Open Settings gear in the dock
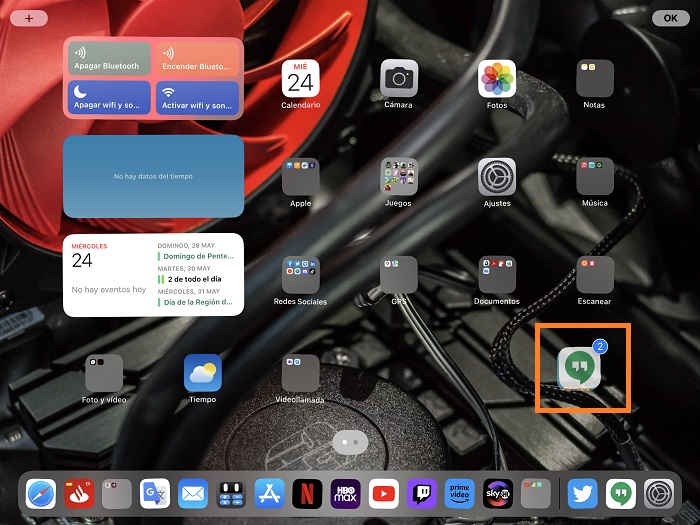This screenshot has height=525, width=700. tap(659, 494)
